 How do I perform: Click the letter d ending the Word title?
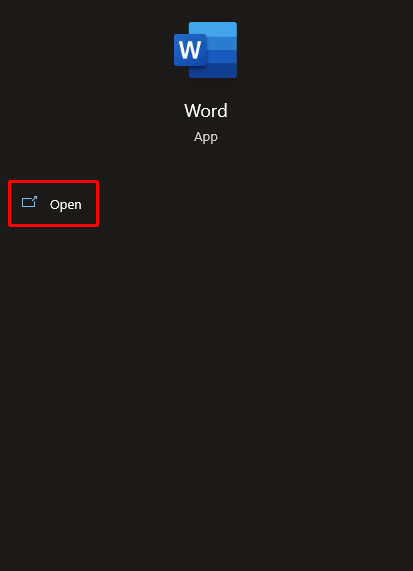point(223,110)
